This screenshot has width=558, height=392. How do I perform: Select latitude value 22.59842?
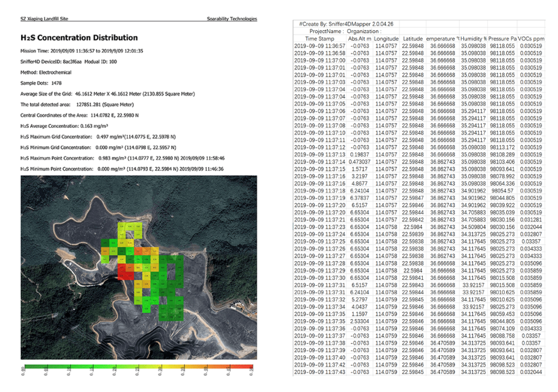[413, 219]
